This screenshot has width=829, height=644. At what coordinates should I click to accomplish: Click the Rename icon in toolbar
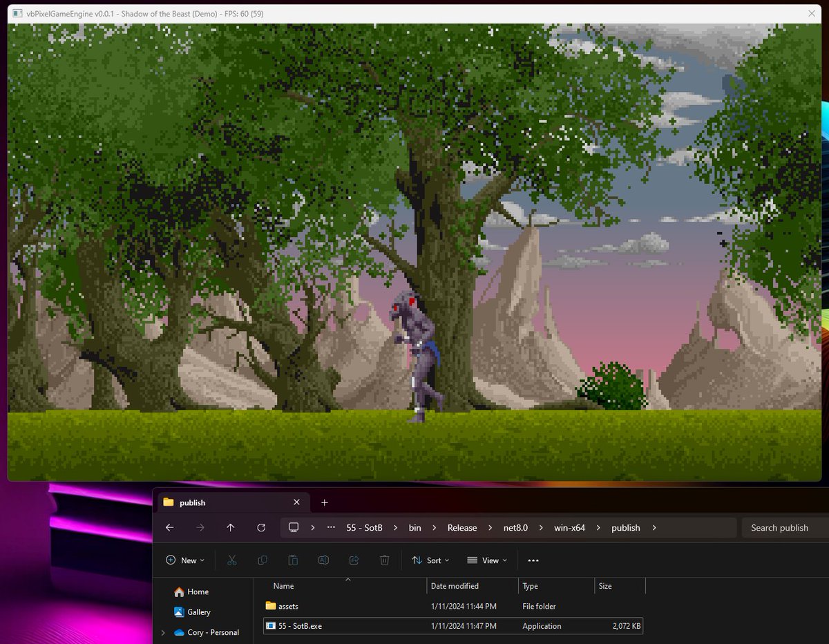[323, 560]
